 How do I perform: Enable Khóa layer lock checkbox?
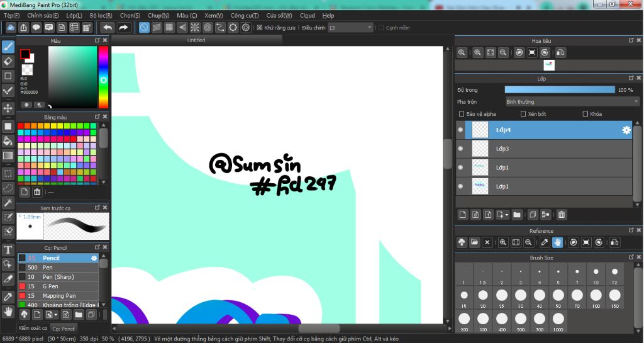pyautogui.click(x=586, y=114)
